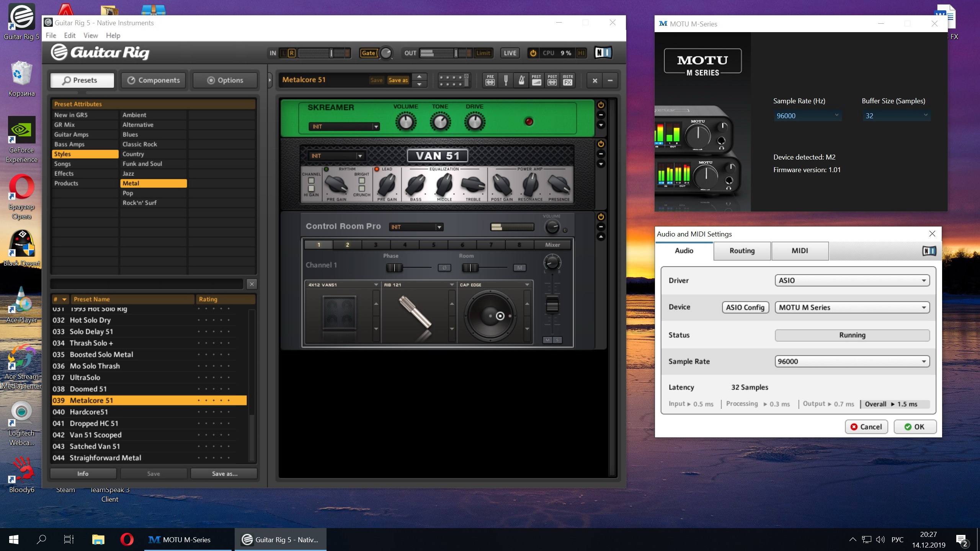Turn off the Skreamer power switch
Image resolution: width=980 pixels, height=551 pixels.
(x=601, y=105)
